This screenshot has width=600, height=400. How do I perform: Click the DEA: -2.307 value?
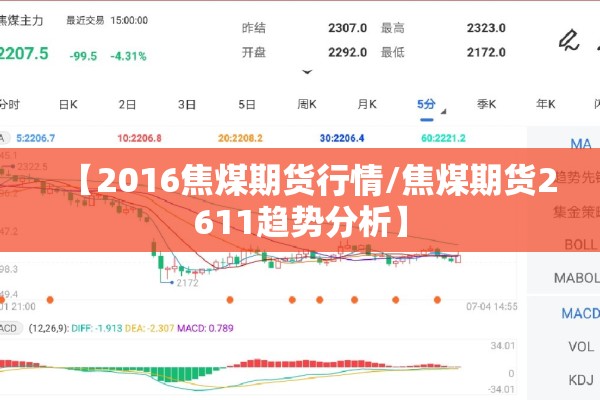(149, 328)
